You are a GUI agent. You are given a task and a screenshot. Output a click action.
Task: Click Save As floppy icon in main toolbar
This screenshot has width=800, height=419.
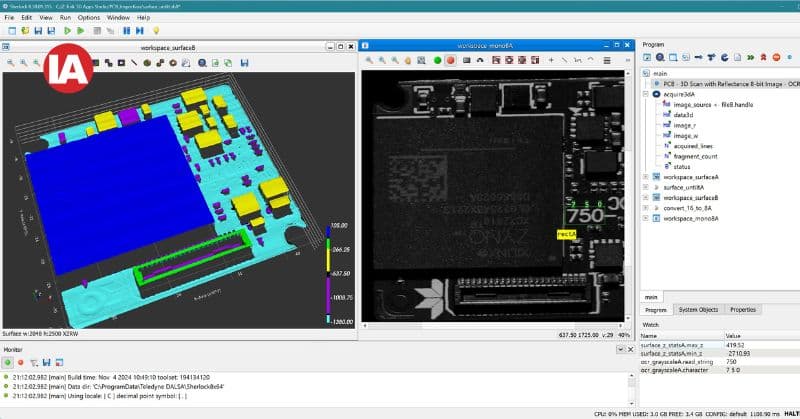click(51, 31)
